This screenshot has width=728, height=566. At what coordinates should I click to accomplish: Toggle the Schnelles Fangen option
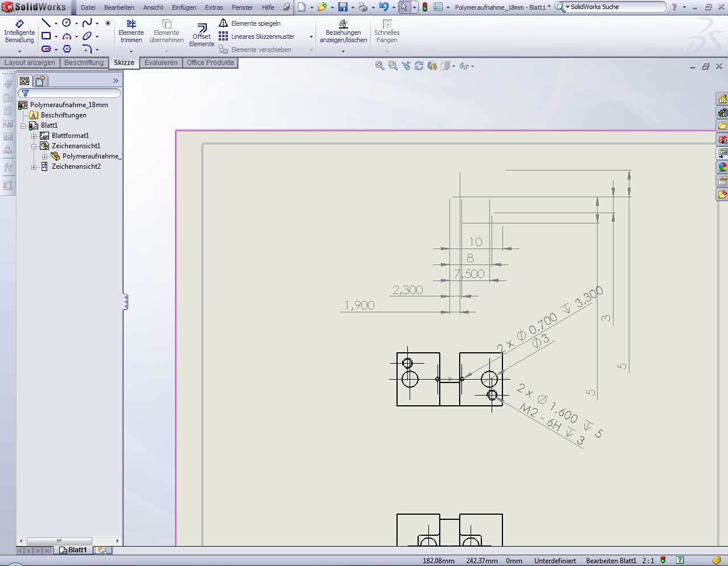pyautogui.click(x=387, y=32)
